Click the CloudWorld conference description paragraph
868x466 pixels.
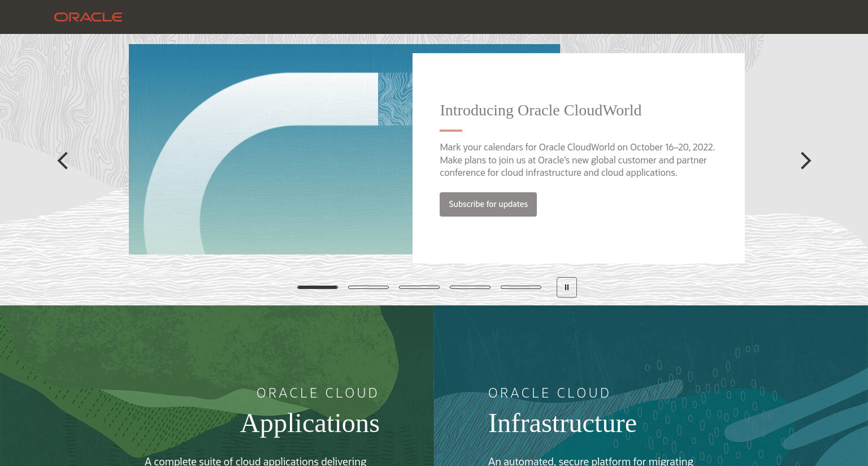(x=578, y=160)
